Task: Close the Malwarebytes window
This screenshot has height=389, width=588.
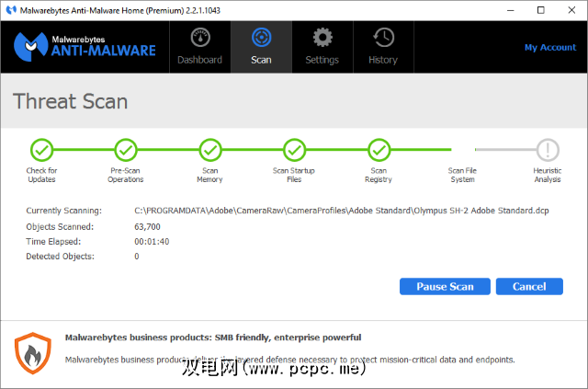Action: tap(571, 10)
